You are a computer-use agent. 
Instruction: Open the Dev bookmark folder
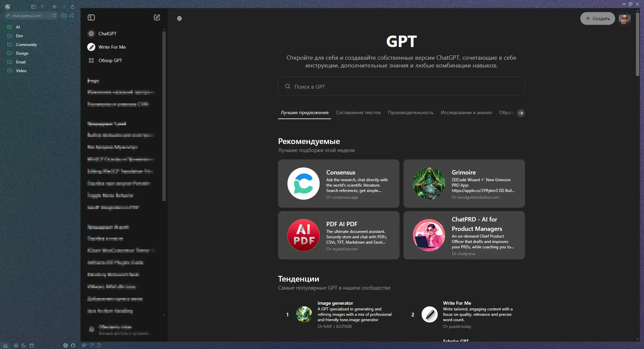(19, 36)
